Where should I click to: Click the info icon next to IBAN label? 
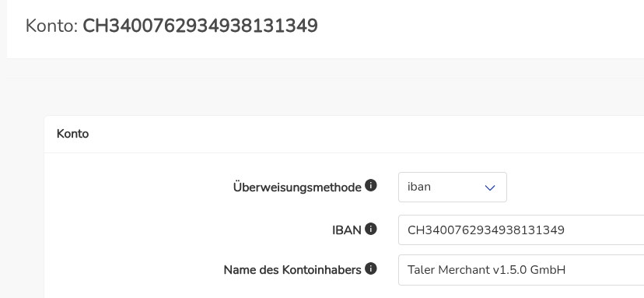[370, 229]
